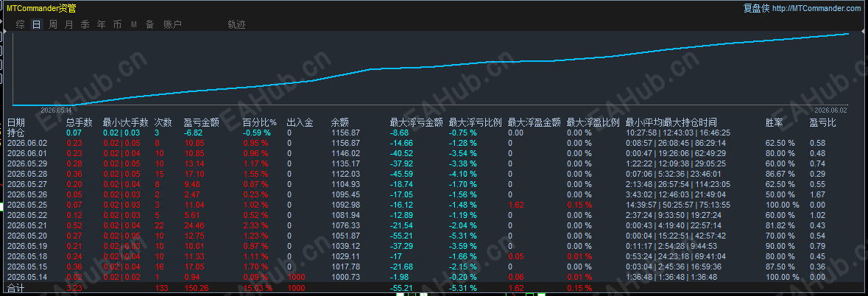Select the 2026.05.20 date row
The image size is (868, 296).
pyautogui.click(x=434, y=236)
